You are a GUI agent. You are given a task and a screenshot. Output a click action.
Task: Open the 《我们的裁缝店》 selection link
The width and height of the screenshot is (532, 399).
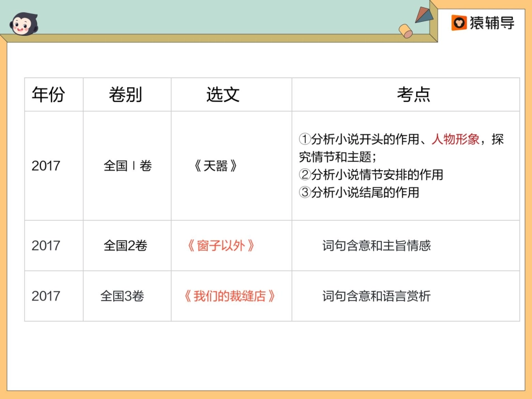click(231, 295)
